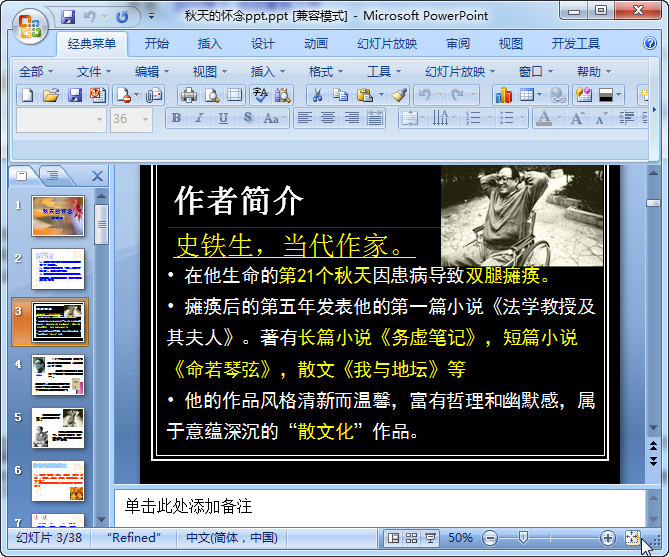Click the Format Painter brush icon

point(400,95)
